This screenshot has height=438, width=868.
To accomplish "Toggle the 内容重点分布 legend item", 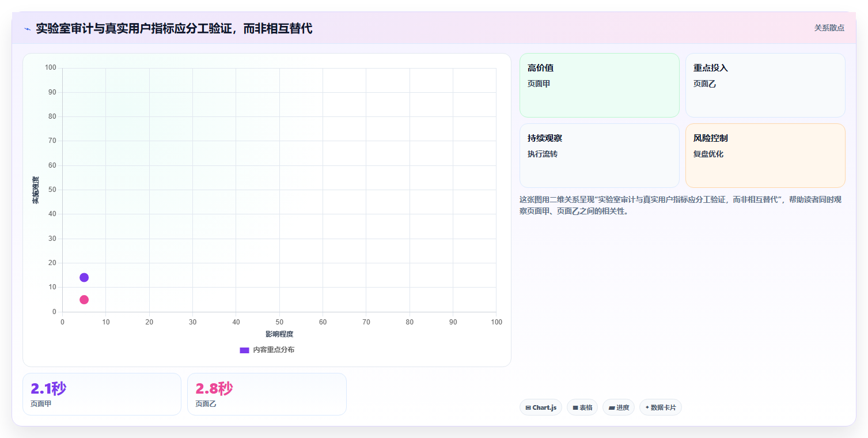I will point(267,350).
